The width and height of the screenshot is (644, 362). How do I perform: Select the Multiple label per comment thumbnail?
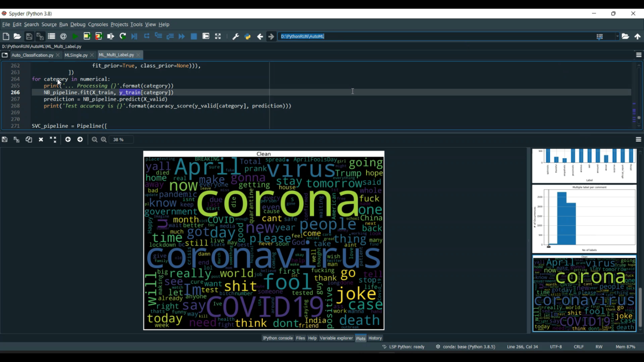coord(584,219)
